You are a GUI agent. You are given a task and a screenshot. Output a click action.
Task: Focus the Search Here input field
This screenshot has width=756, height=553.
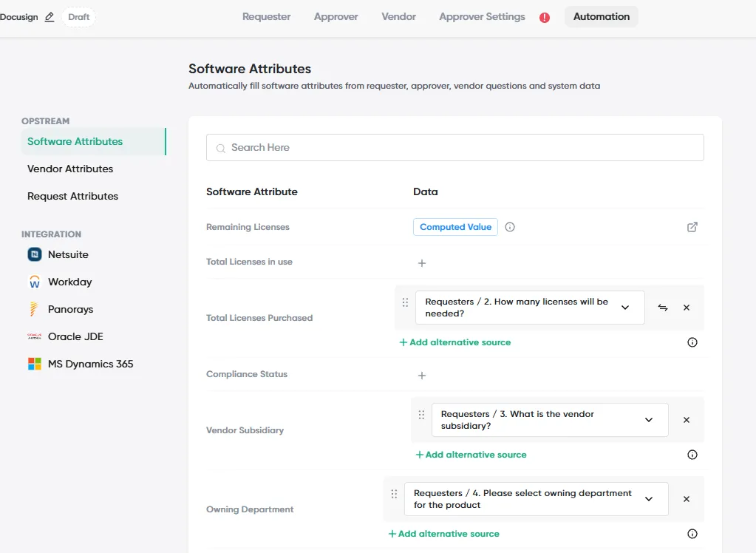coord(454,148)
